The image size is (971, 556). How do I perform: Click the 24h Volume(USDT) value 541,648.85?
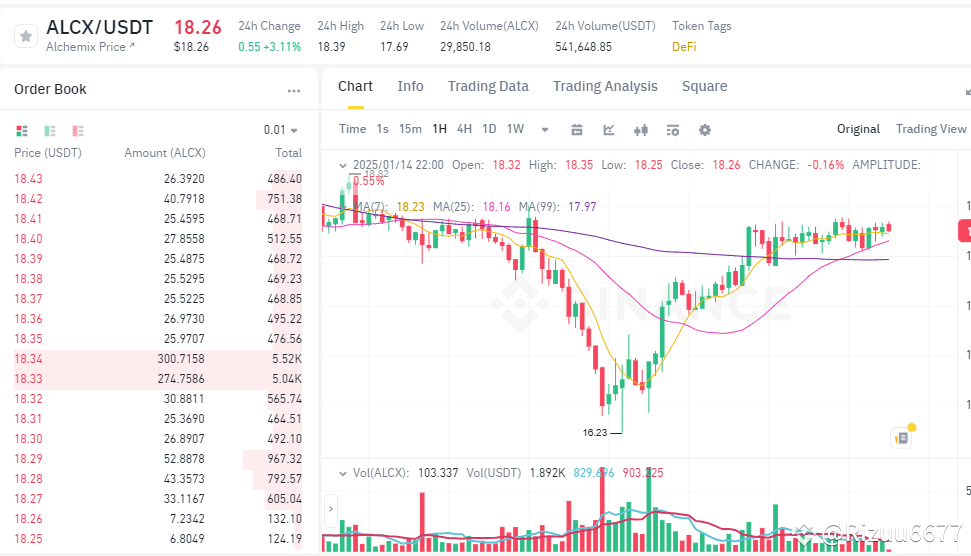pos(583,46)
